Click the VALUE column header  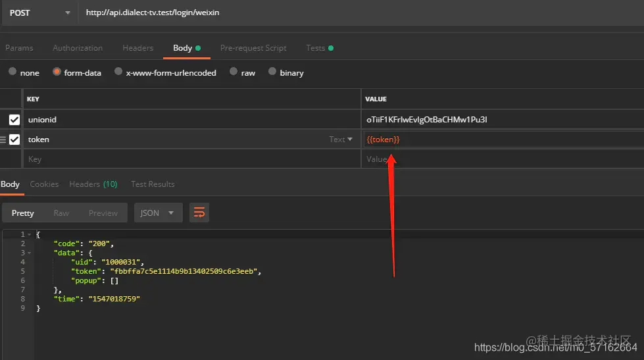coord(376,99)
